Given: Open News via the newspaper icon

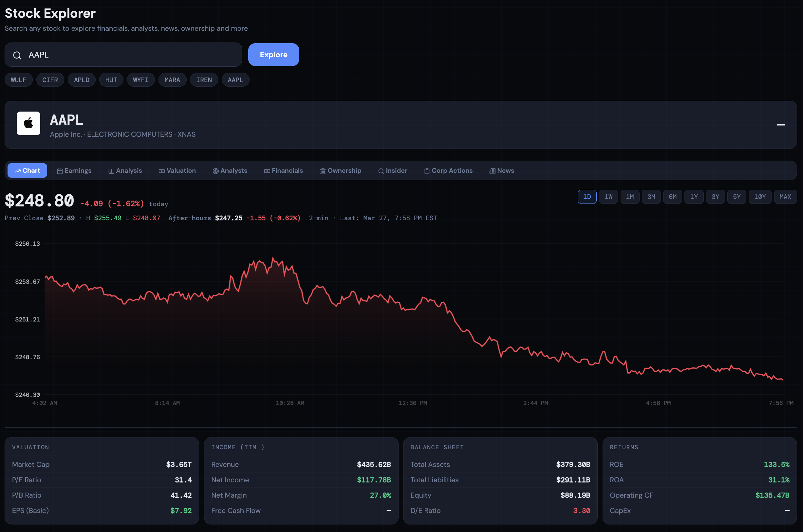Looking at the screenshot, I should click(492, 171).
